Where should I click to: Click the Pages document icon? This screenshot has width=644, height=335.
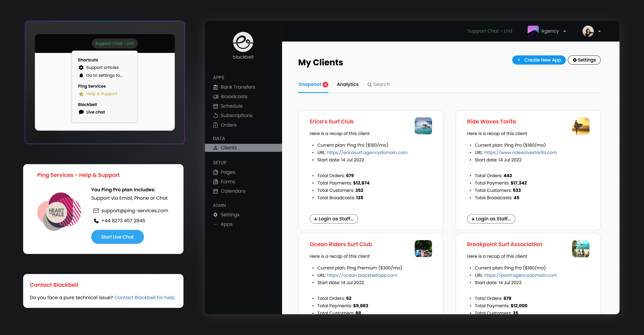point(216,172)
